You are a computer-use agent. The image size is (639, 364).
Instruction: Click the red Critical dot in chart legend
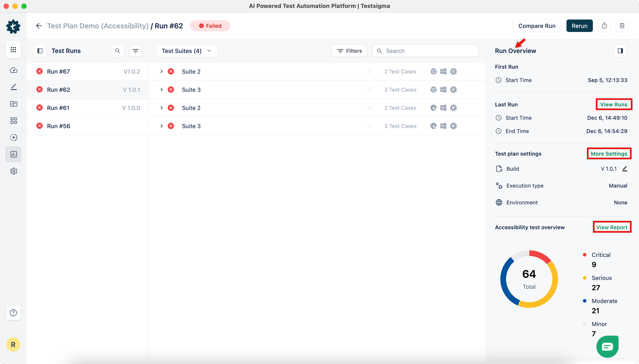(585, 254)
